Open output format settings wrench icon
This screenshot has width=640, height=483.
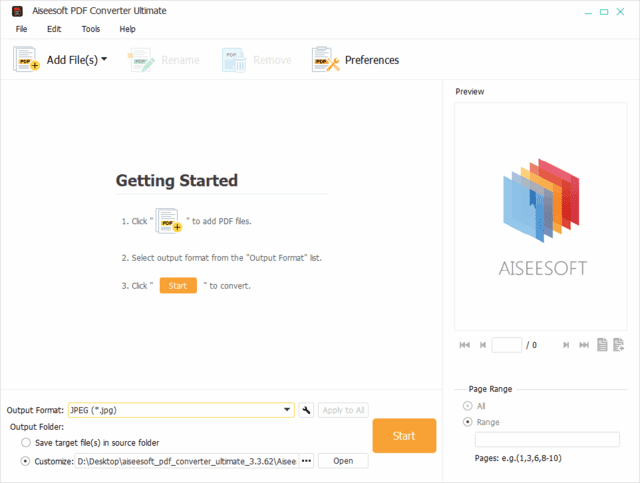tap(306, 410)
